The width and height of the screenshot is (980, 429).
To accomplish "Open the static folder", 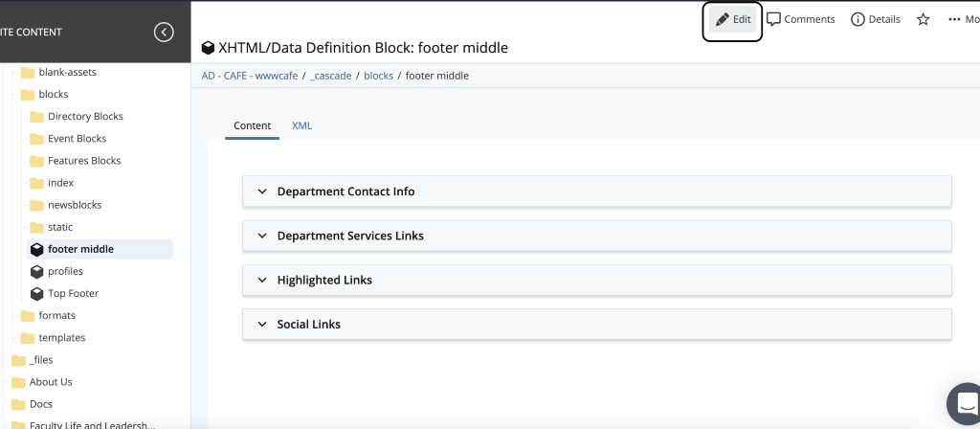I will 60,227.
